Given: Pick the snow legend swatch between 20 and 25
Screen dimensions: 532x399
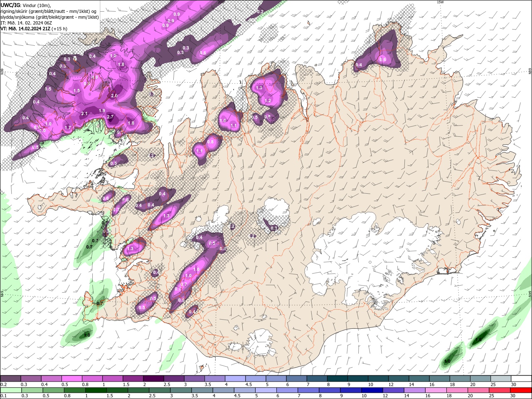Looking at the screenshot, I should (x=480, y=378).
